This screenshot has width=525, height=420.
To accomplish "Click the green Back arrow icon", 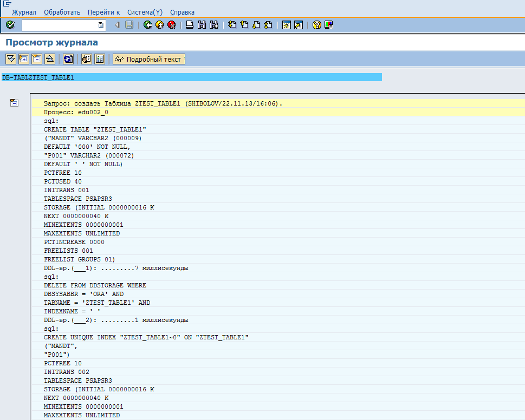I will click(x=147, y=25).
